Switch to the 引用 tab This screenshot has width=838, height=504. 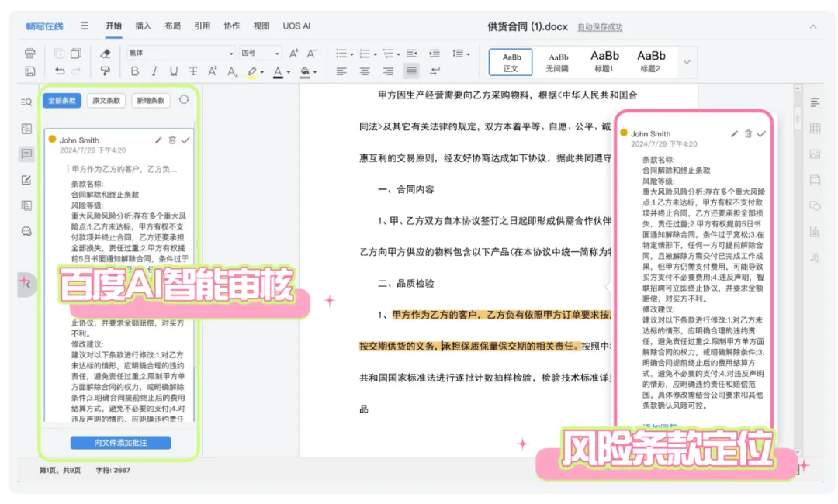[202, 26]
